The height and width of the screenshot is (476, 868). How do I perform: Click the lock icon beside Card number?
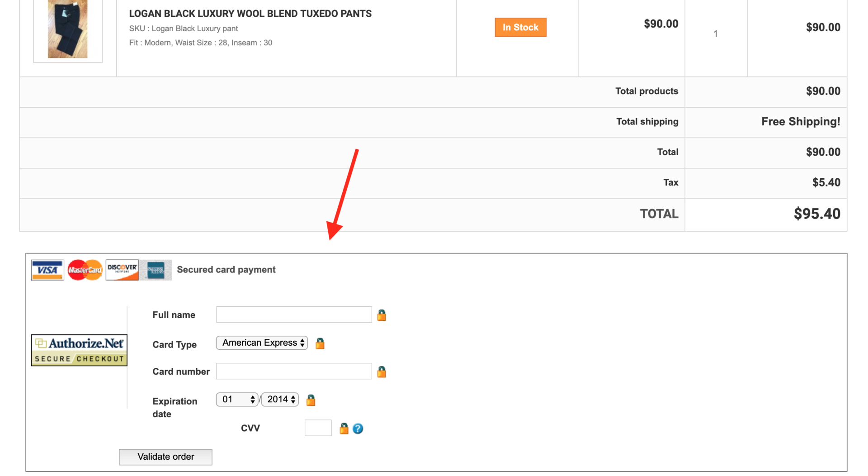point(382,372)
